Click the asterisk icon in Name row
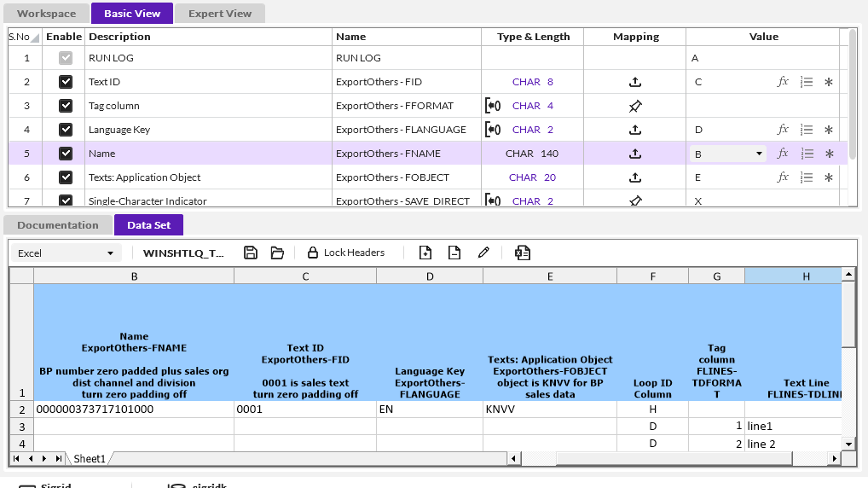 (x=829, y=154)
